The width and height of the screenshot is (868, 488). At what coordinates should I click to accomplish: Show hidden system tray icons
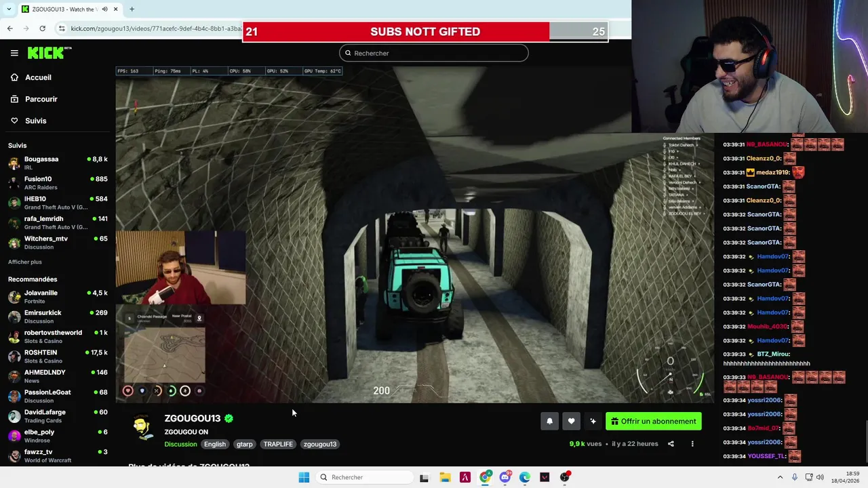click(x=780, y=477)
